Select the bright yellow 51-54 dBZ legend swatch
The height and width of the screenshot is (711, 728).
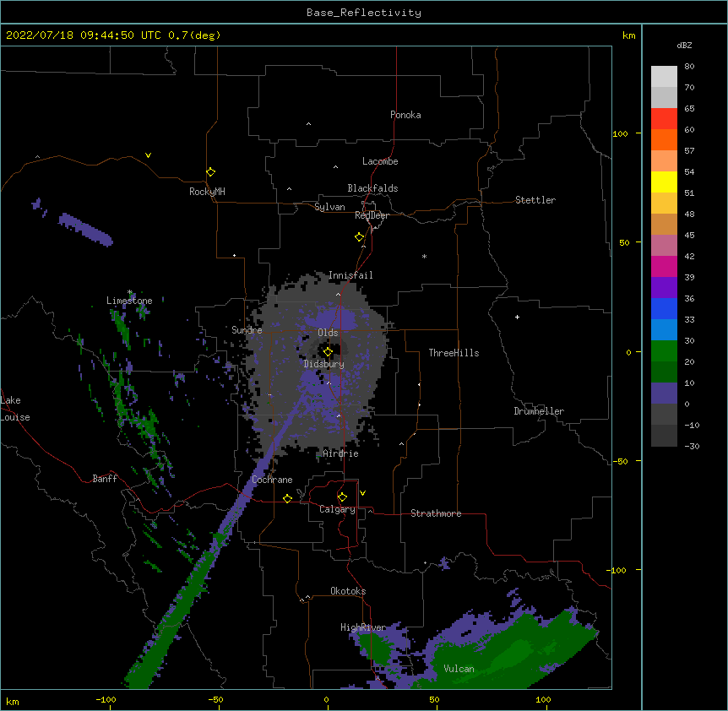click(664, 182)
